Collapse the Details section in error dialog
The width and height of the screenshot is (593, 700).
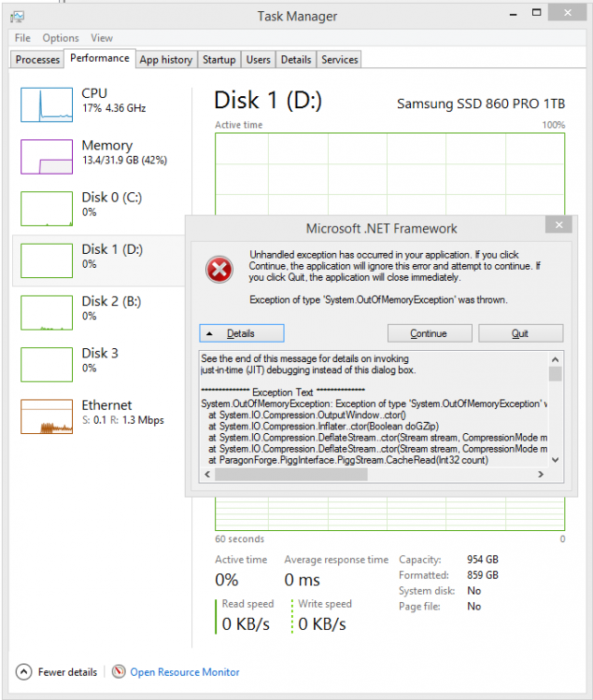pyautogui.click(x=241, y=333)
